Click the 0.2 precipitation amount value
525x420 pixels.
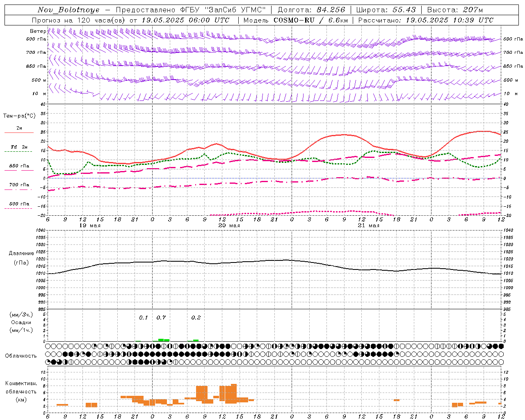click(x=196, y=317)
